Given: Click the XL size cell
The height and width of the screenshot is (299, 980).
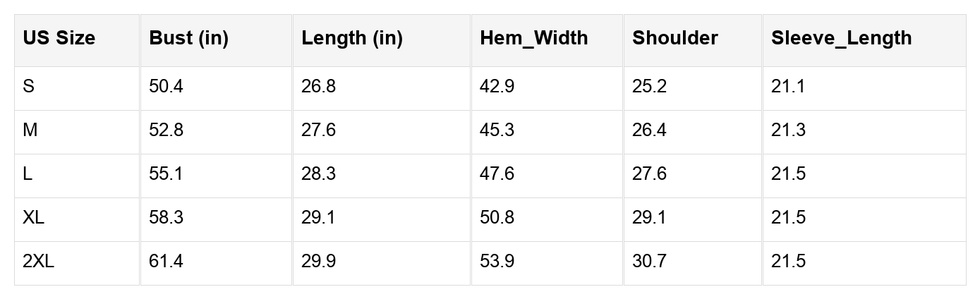Looking at the screenshot, I should coord(34,218).
